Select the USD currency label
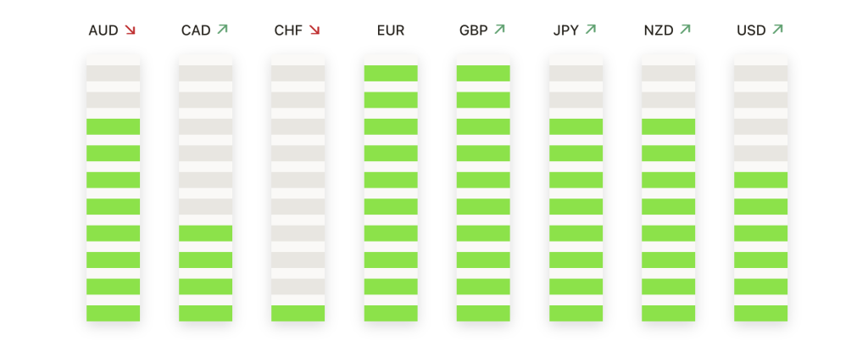The width and height of the screenshot is (868, 352). click(x=751, y=31)
